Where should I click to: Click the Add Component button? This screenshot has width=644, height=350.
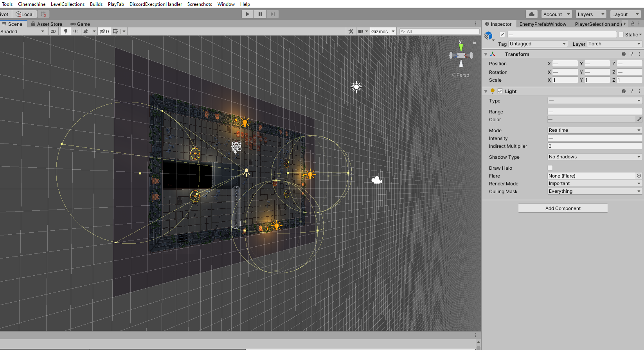[x=563, y=208]
